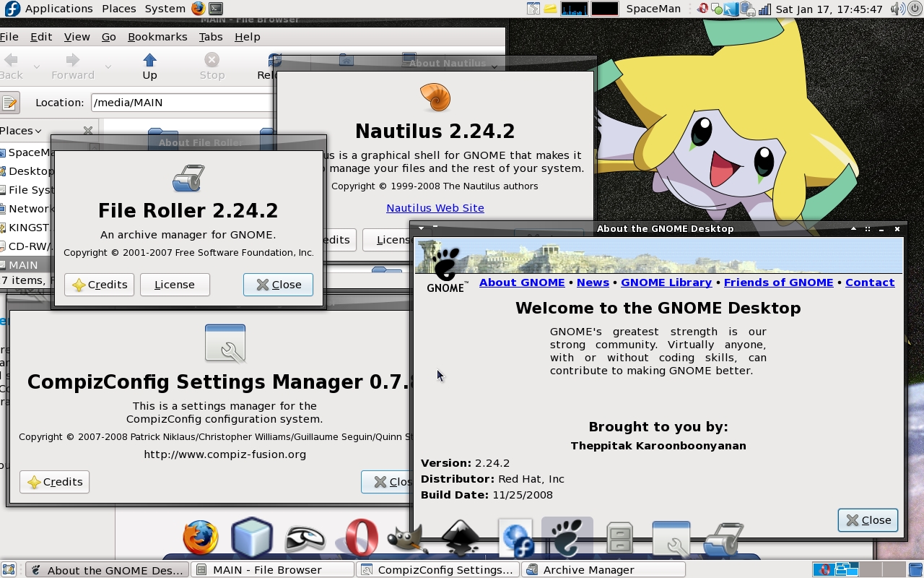This screenshot has width=924, height=578.
Task: Click the show desktop icon in bottom panel
Action: (x=9, y=569)
